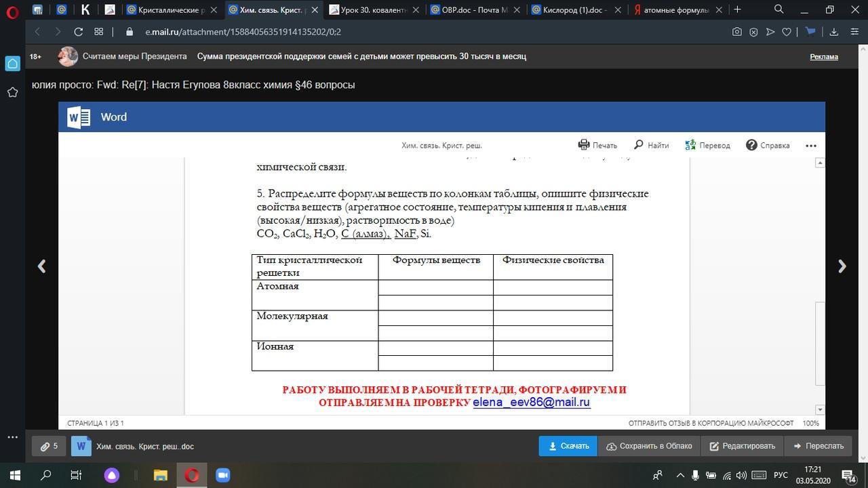Show hidden tray icons chevron

(680, 475)
